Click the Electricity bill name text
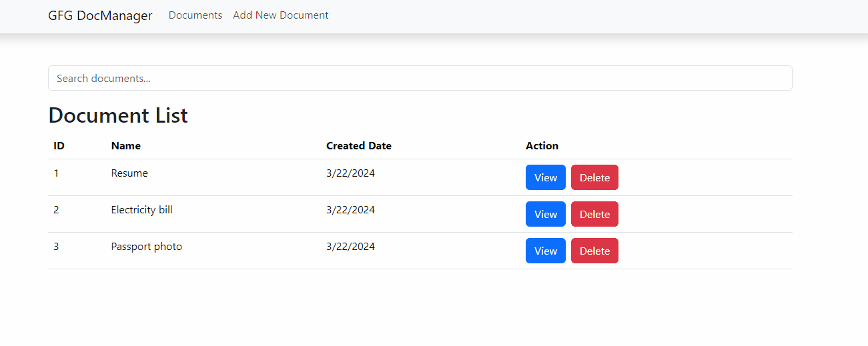 coord(141,210)
